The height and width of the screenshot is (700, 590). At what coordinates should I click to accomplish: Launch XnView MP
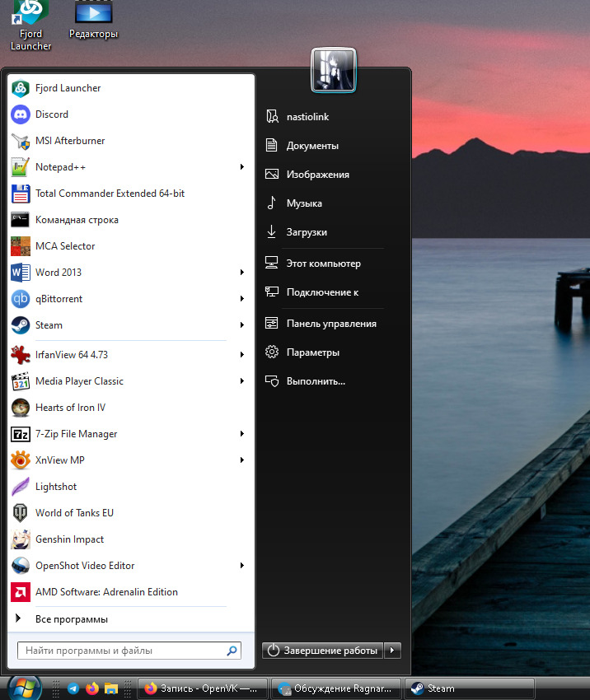[130, 460]
